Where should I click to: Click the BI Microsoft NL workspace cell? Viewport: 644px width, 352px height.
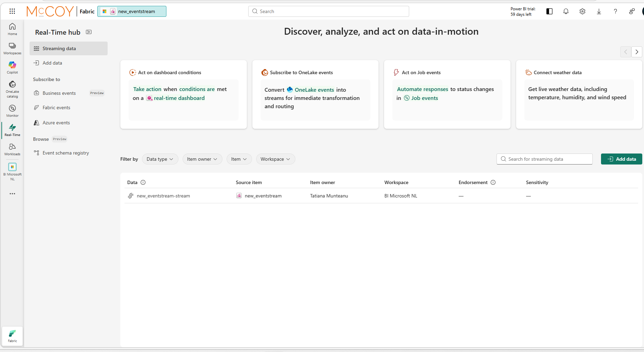401,196
